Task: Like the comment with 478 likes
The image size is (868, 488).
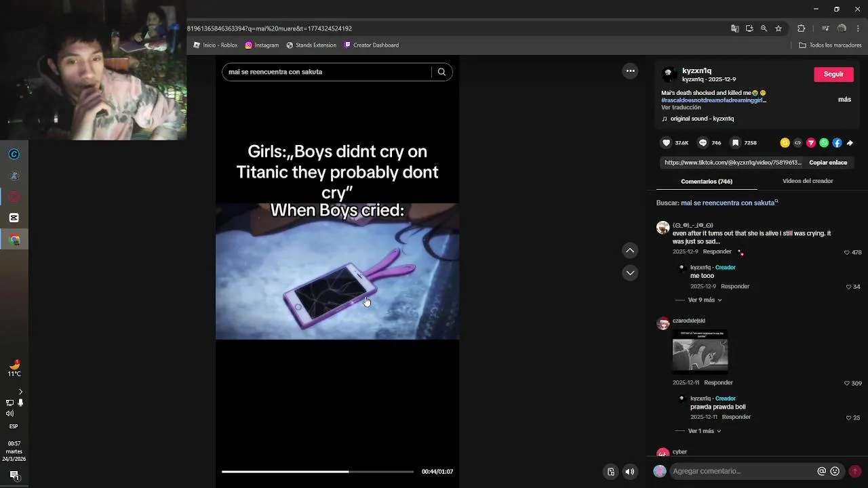Action: tap(847, 253)
